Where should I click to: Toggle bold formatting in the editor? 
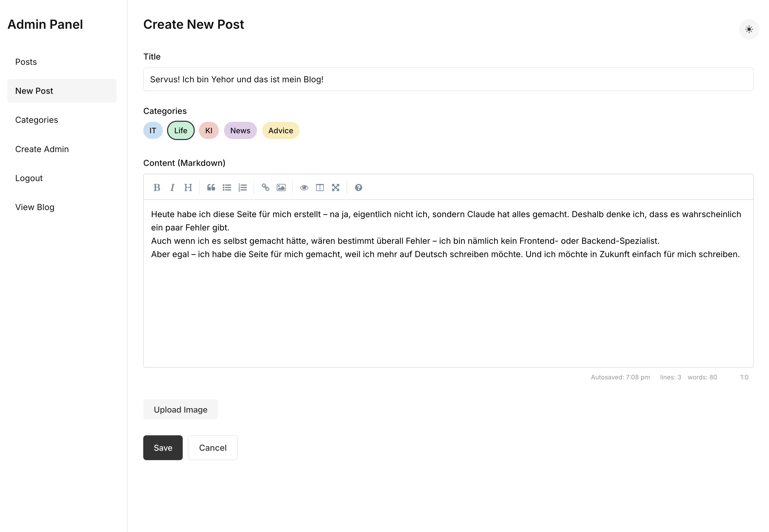(x=157, y=187)
